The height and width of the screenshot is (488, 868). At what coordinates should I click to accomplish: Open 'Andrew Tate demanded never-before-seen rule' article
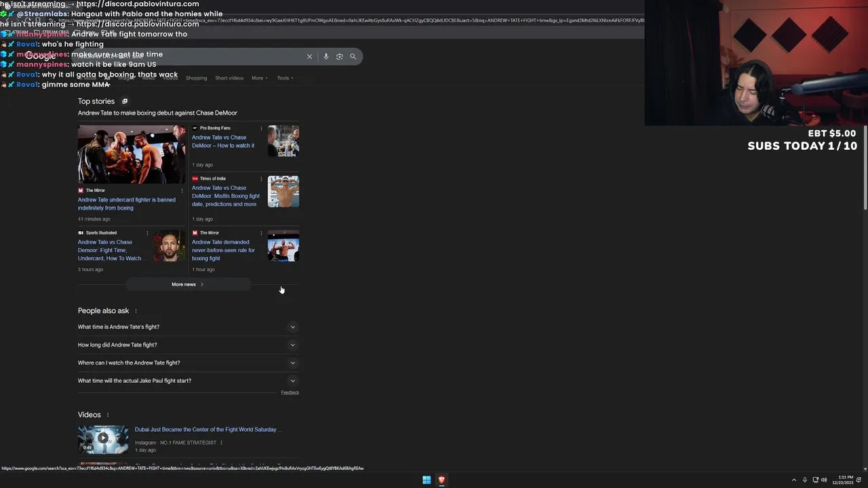[223, 250]
